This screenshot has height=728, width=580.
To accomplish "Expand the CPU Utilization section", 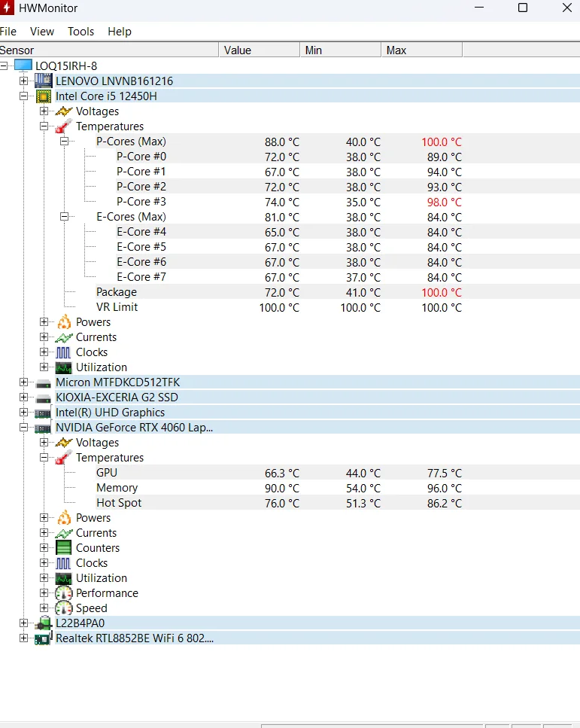I will (x=44, y=367).
